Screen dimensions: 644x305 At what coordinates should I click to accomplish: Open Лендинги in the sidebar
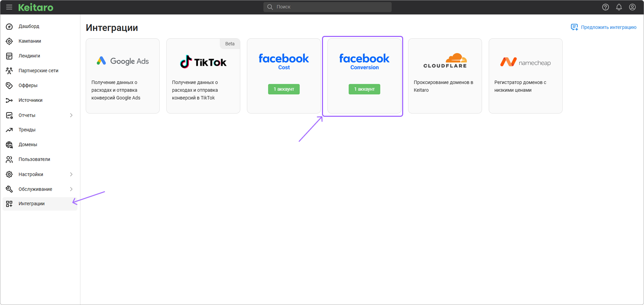pyautogui.click(x=29, y=56)
